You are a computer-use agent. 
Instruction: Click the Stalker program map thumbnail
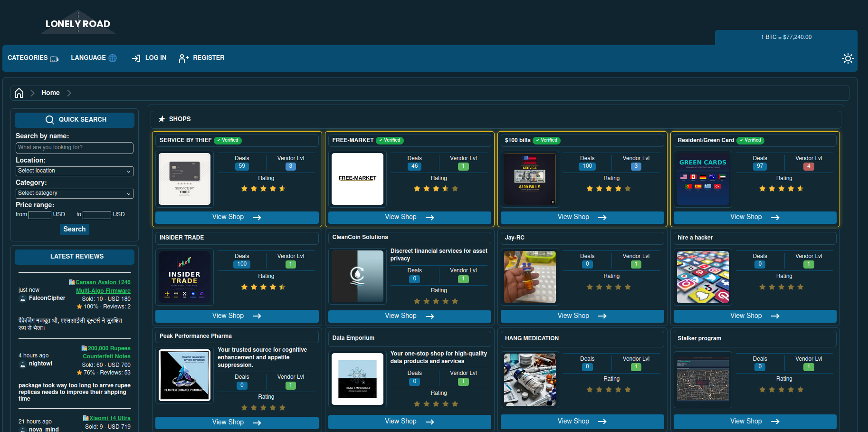pos(703,380)
